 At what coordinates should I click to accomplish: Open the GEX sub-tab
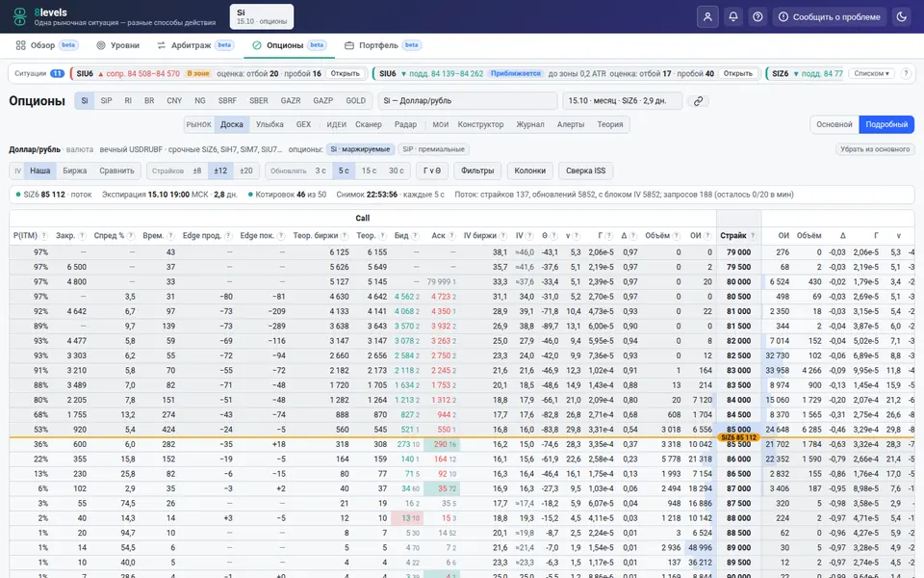pyautogui.click(x=303, y=124)
